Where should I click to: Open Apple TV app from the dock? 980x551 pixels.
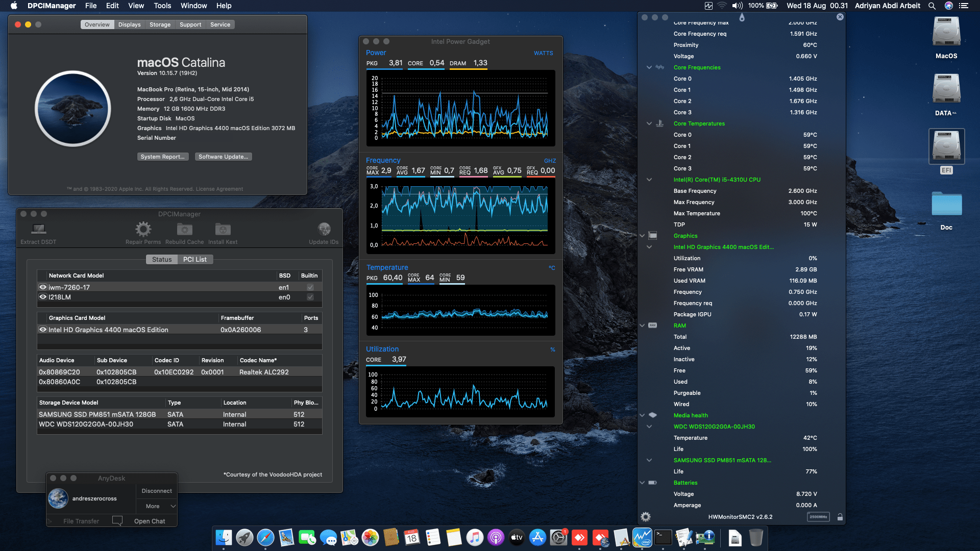click(517, 538)
